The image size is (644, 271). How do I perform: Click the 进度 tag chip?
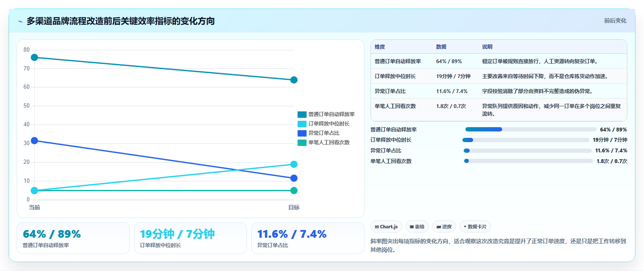click(x=444, y=227)
